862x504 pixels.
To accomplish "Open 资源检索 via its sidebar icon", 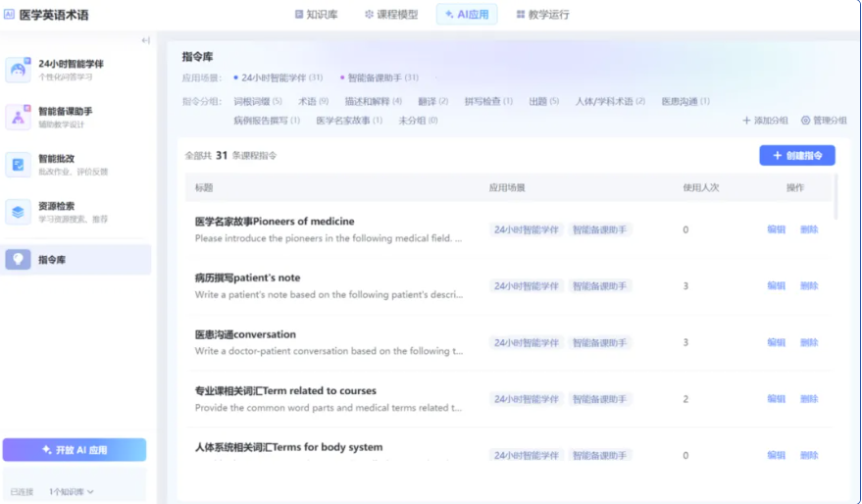I will coord(18,212).
